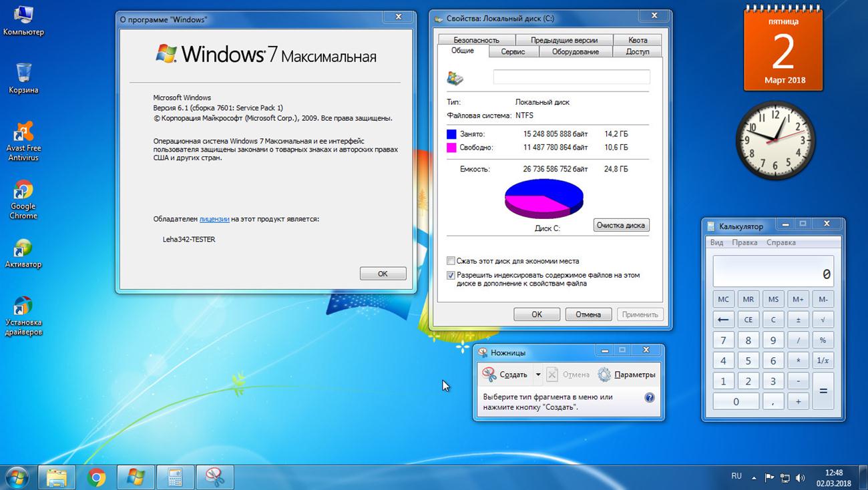Open the Сервис tab
Image resolution: width=868 pixels, height=490 pixels.
[x=513, y=51]
